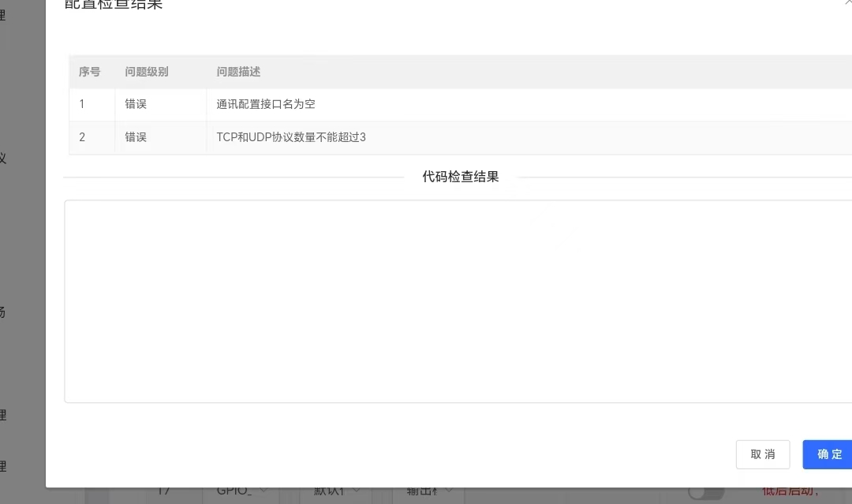Viewport: 852px width, 504px height.
Task: Select the sidebar item ending in 义
Action: [x=6, y=158]
